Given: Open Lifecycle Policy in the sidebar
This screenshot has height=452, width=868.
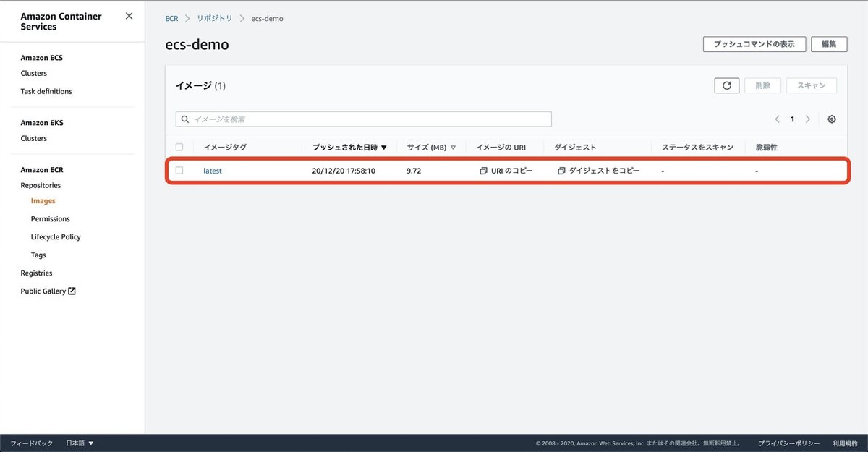Looking at the screenshot, I should point(56,237).
